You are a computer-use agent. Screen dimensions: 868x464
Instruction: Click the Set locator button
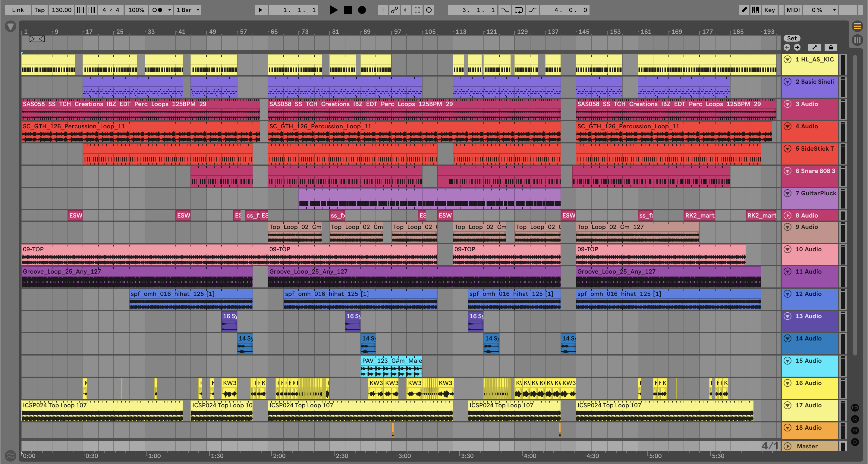coord(792,38)
